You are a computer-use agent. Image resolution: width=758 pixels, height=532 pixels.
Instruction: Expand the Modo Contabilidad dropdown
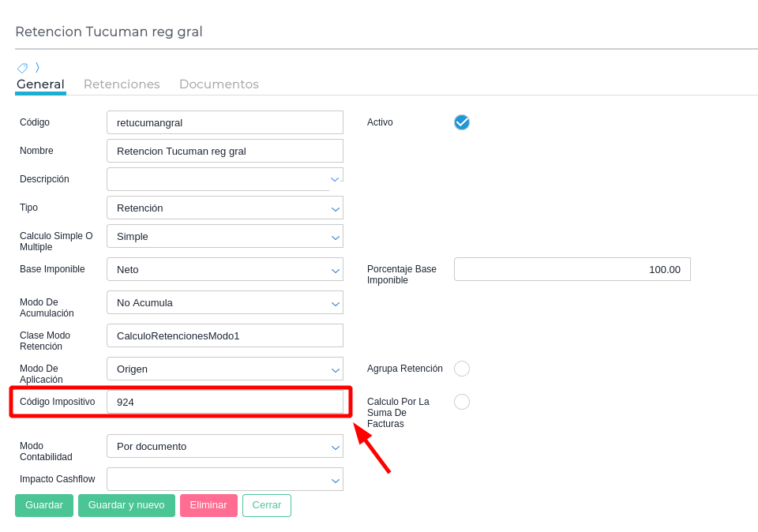click(x=225, y=446)
